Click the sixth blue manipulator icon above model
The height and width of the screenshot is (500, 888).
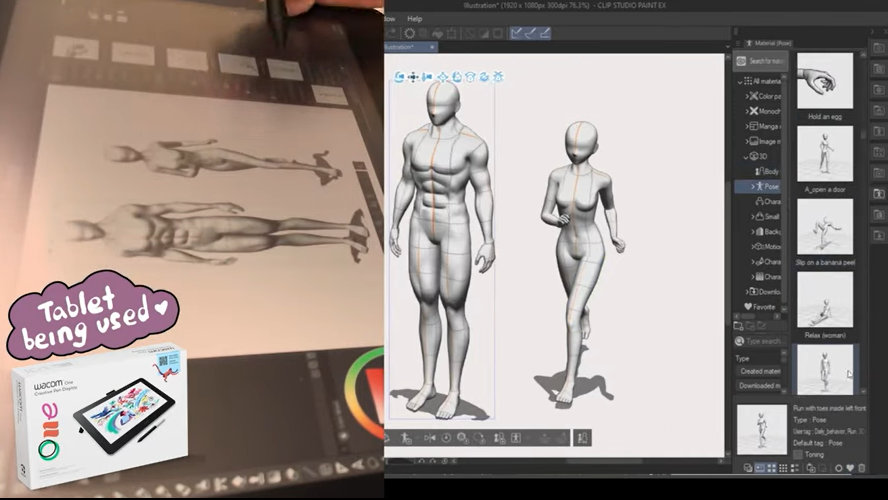coord(470,77)
